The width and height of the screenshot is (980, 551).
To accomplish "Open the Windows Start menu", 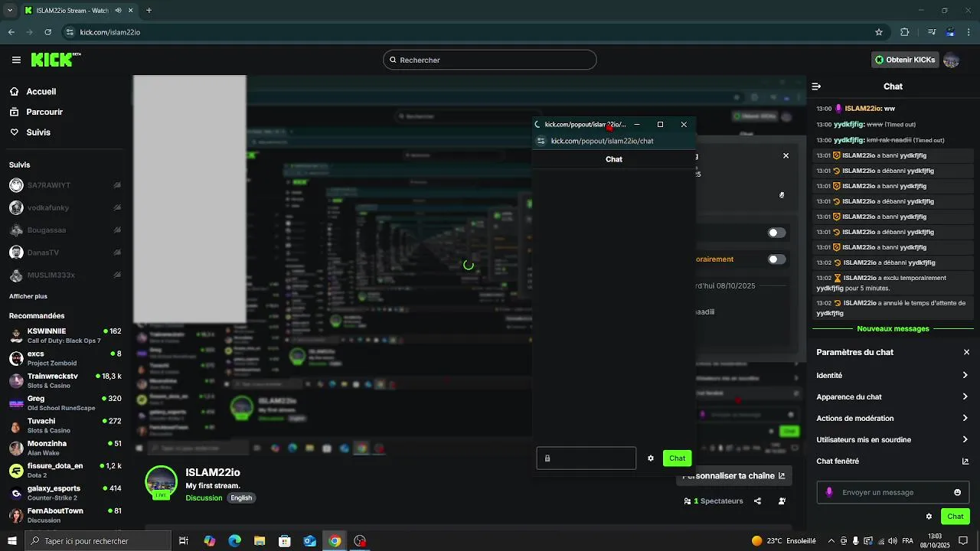I will tap(11, 541).
